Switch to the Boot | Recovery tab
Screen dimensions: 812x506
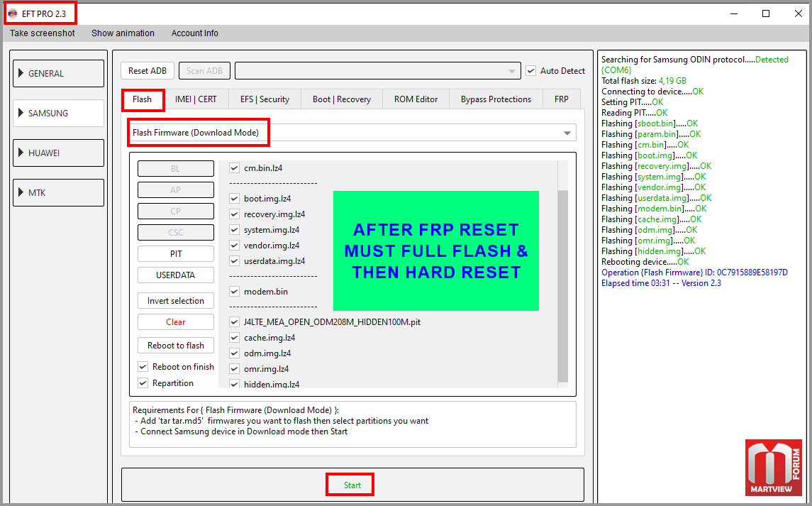[342, 99]
